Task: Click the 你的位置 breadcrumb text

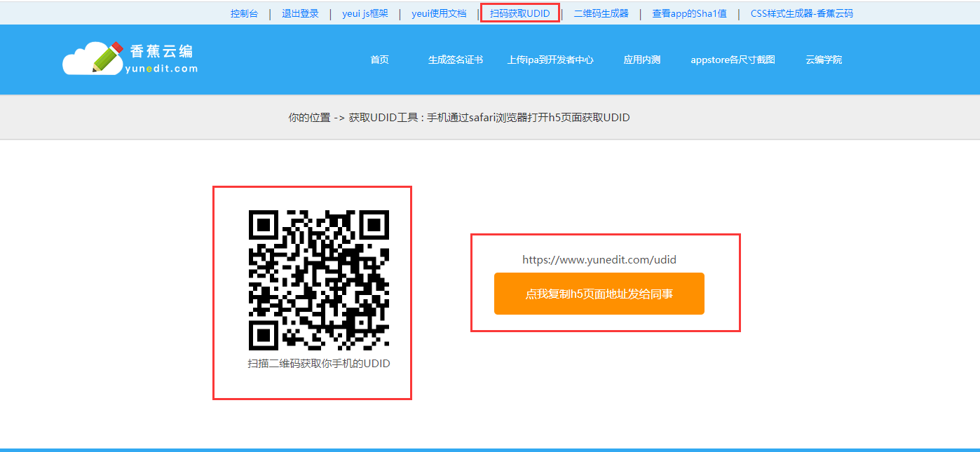Action: tap(309, 118)
